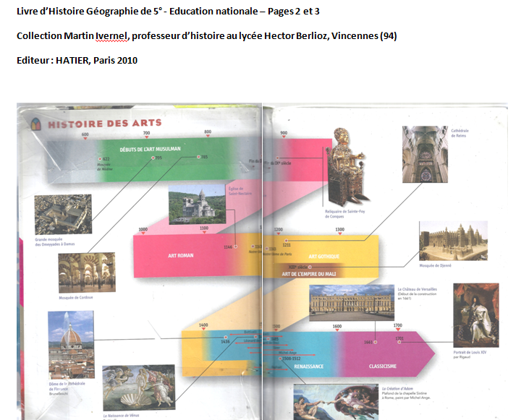Click the "ART ROMAN" band label
The image size is (521, 420).
pyautogui.click(x=180, y=256)
